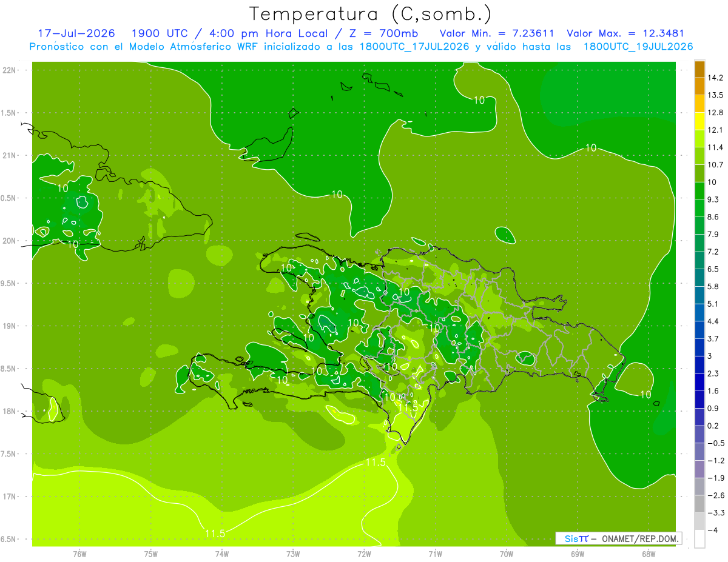
Task: Click the "12.8" colorbar label
Action: [x=716, y=113]
